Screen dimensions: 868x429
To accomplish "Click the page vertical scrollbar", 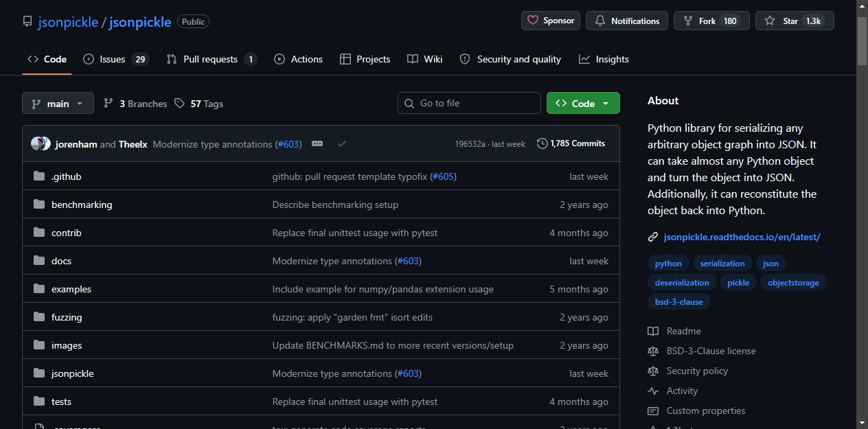I will click(x=862, y=214).
